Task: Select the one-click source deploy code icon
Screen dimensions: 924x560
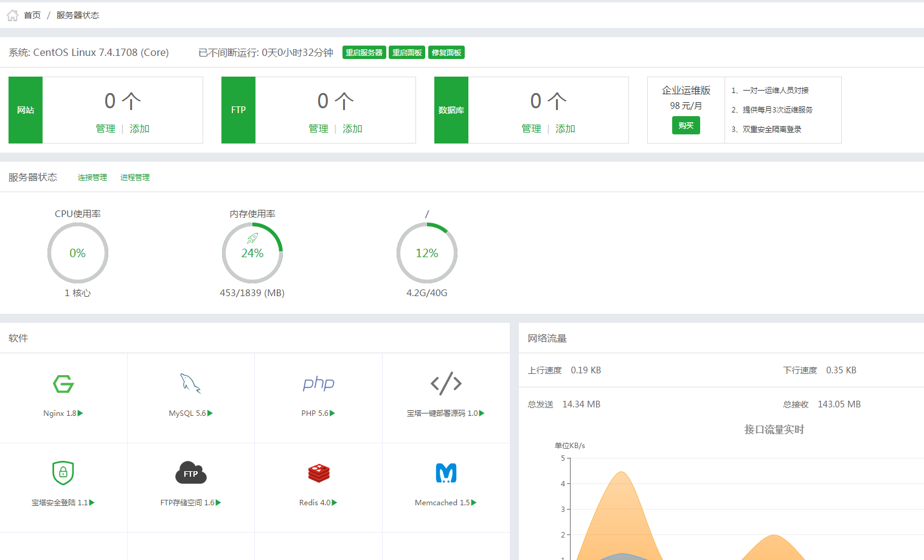Action: [446, 384]
